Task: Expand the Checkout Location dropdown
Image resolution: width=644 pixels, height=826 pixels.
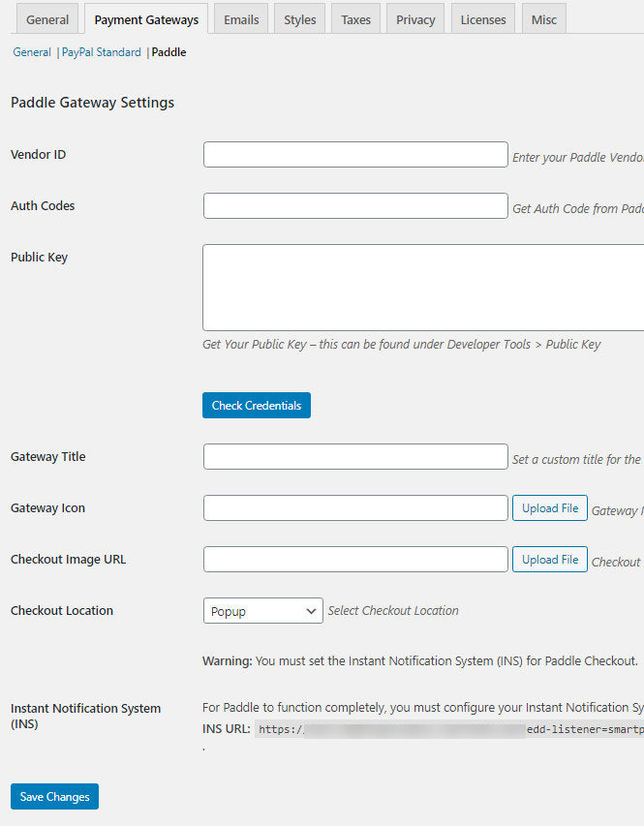Action: (262, 611)
